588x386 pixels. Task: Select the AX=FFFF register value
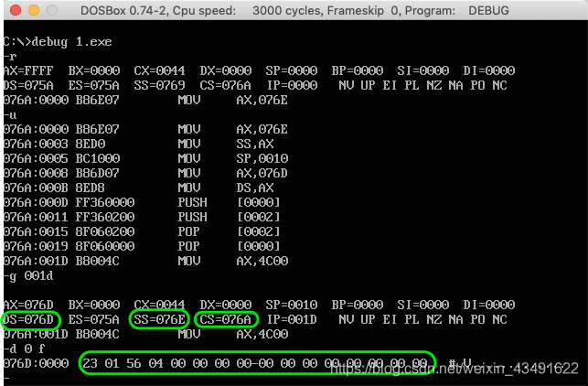28,70
